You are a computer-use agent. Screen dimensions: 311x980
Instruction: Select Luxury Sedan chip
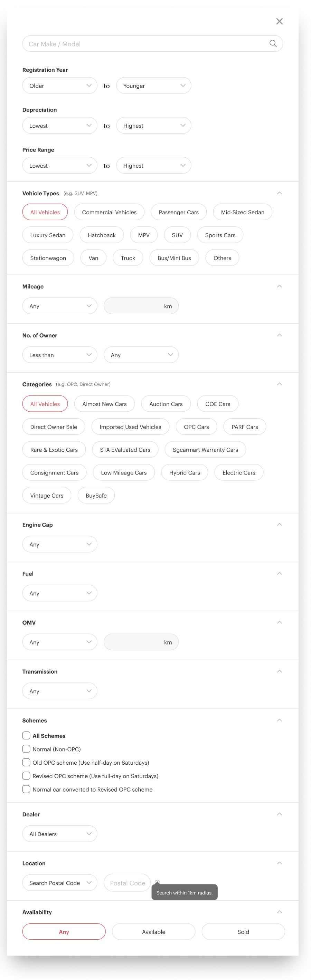pyautogui.click(x=48, y=235)
